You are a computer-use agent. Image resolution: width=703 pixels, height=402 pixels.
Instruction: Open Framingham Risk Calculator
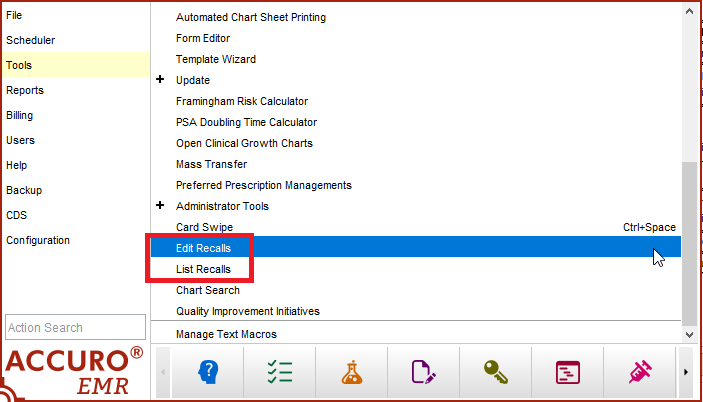(241, 101)
